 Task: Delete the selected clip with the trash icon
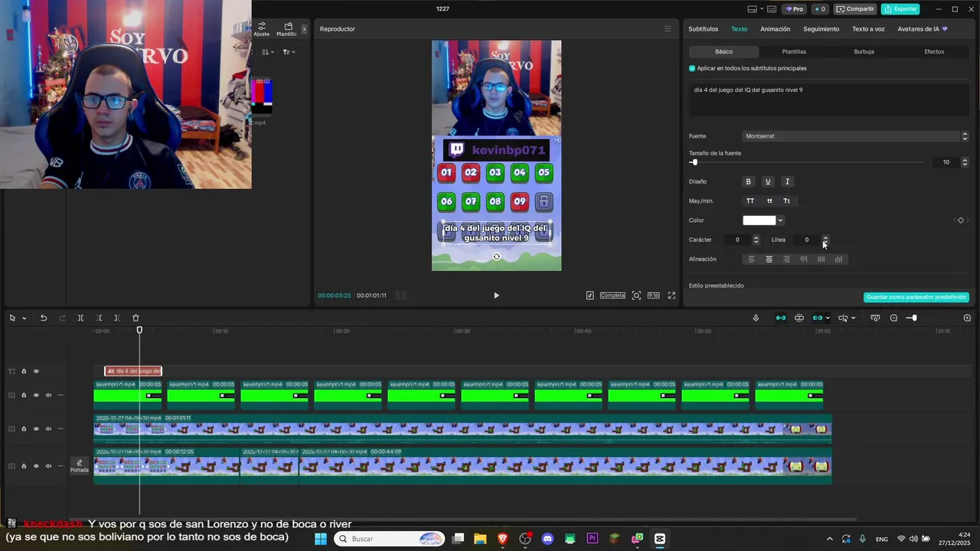136,318
